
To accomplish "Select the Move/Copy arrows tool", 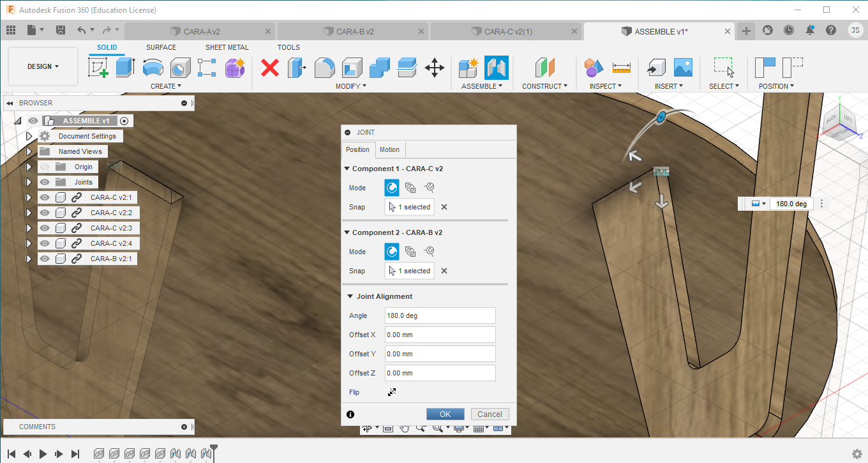I will (435, 67).
